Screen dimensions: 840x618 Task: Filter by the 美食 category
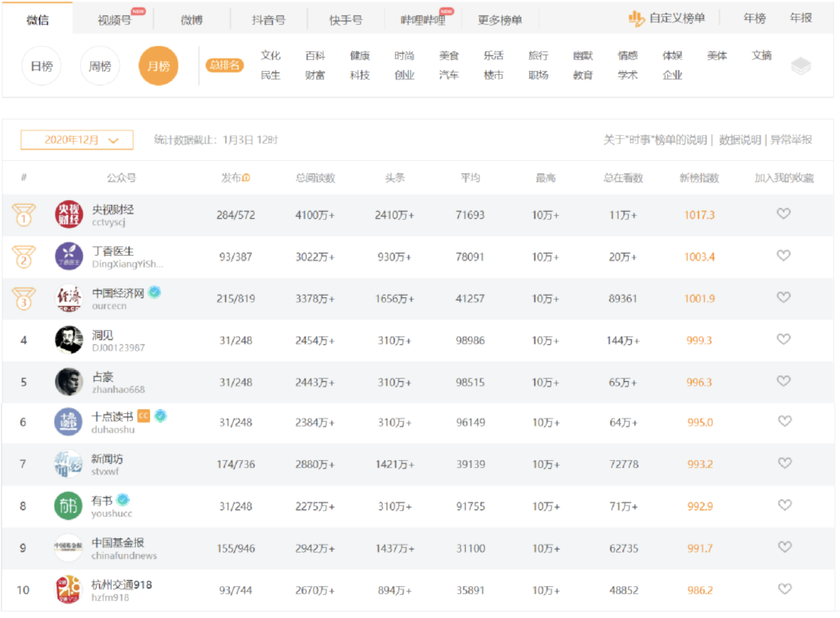click(x=449, y=56)
